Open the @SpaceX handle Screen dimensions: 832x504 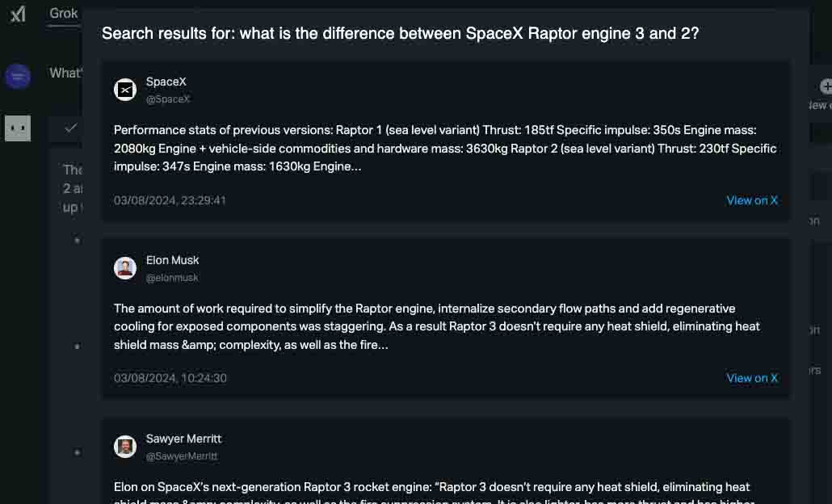tap(168, 99)
